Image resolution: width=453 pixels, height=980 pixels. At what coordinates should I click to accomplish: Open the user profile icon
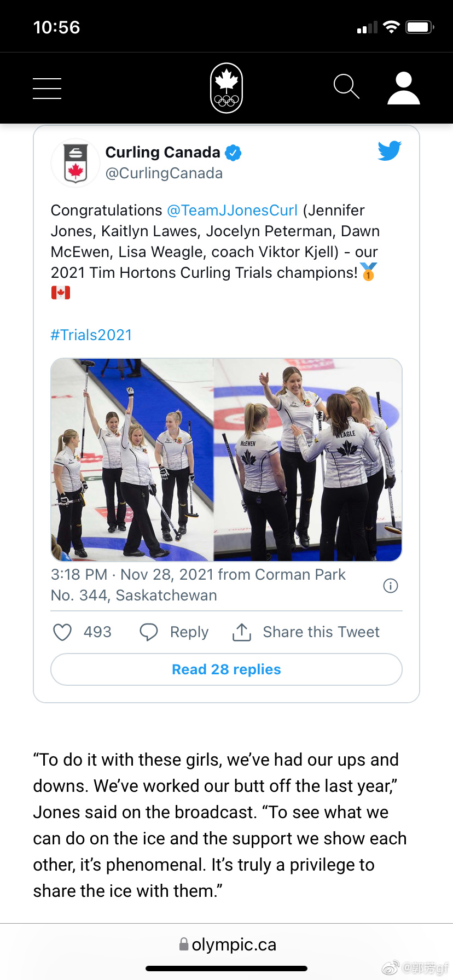click(404, 88)
